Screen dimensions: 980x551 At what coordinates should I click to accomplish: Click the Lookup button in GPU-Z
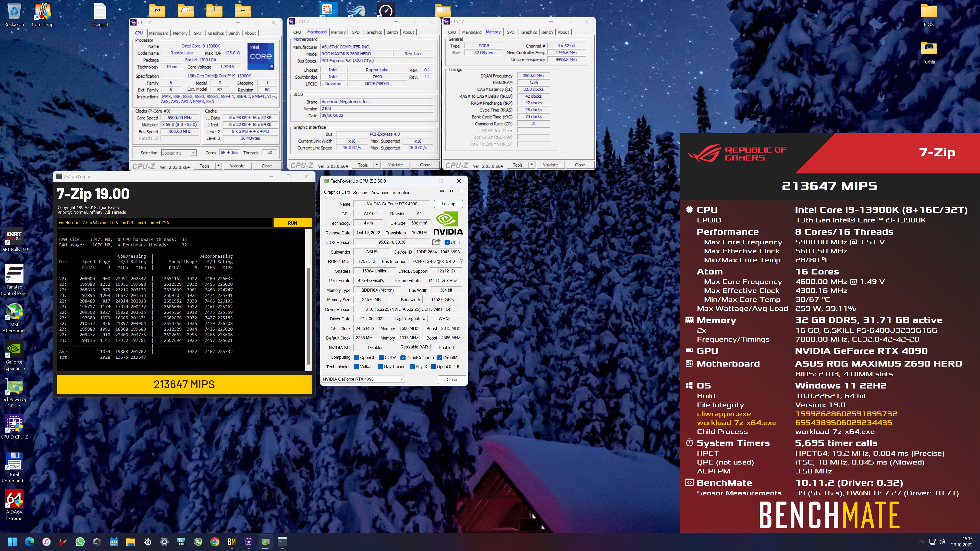448,204
